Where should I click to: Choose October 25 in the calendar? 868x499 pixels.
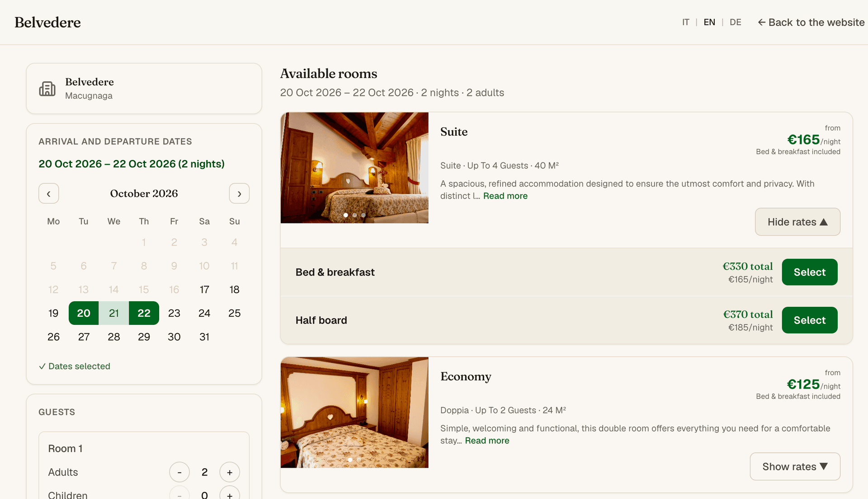234,313
